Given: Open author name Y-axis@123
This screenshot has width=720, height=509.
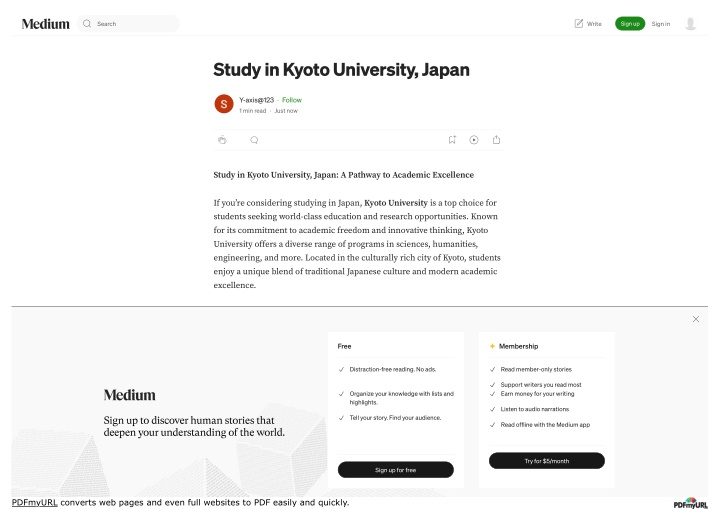Looking at the screenshot, I should pos(256,100).
